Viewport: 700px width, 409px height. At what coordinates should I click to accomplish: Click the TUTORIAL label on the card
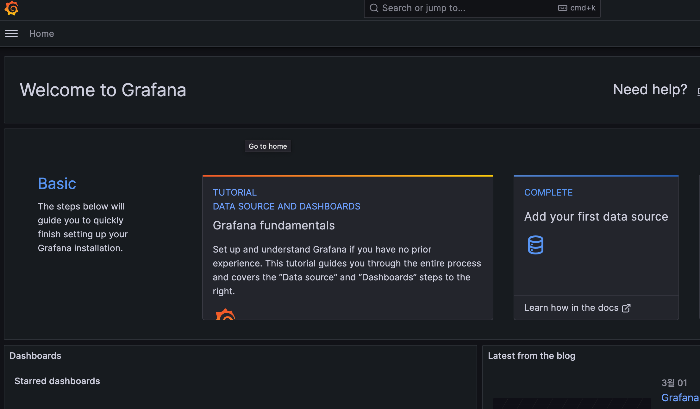[x=235, y=192]
